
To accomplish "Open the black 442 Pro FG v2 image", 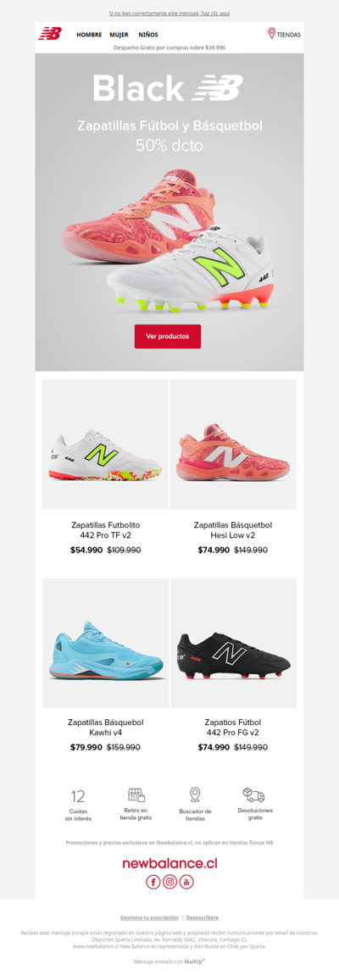I will [233, 643].
